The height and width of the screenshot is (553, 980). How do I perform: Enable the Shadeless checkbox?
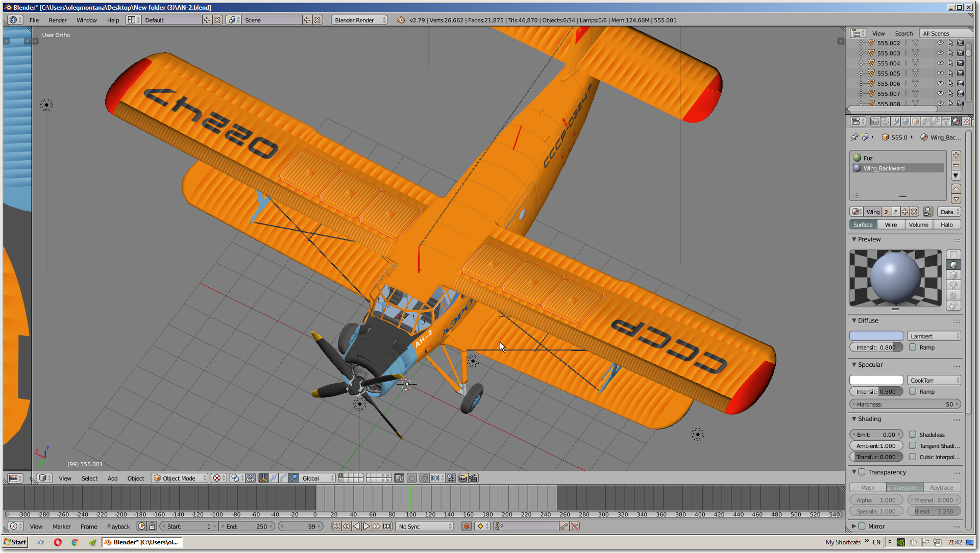[x=913, y=435]
